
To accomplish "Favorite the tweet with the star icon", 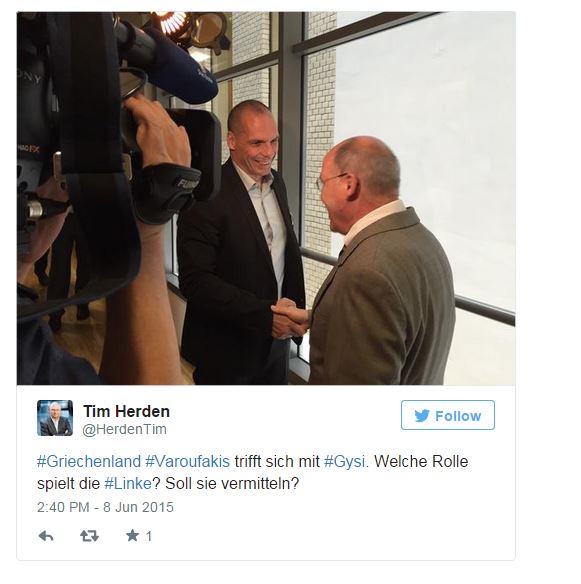I will click(132, 536).
